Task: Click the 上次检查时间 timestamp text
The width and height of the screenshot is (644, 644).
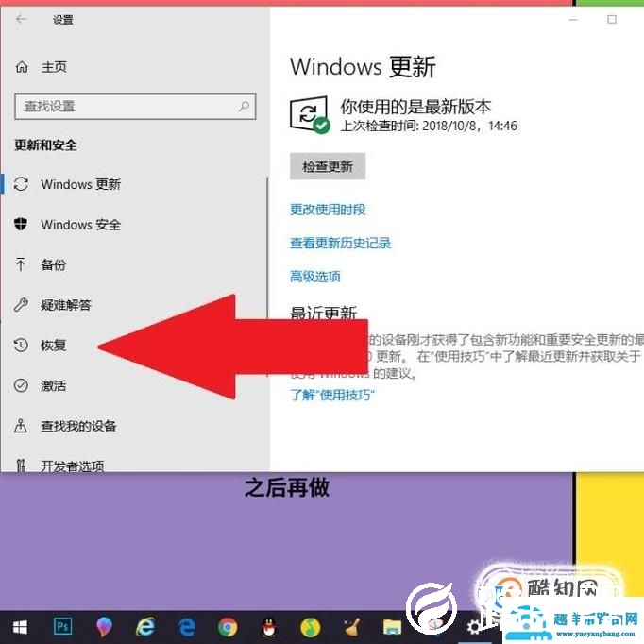Action: [429, 126]
